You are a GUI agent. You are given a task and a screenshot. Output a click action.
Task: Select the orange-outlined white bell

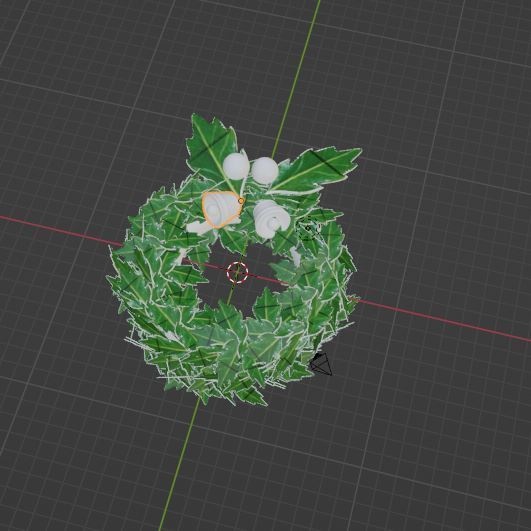[x=222, y=209]
